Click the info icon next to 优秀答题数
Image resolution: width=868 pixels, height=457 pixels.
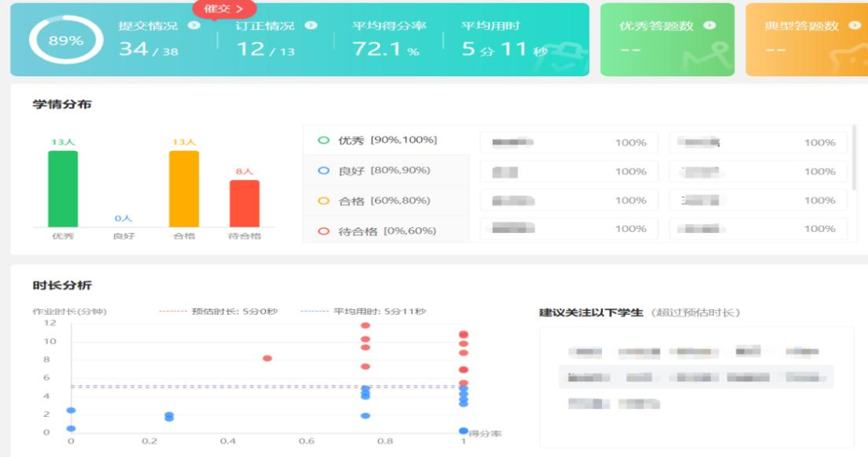tap(709, 26)
